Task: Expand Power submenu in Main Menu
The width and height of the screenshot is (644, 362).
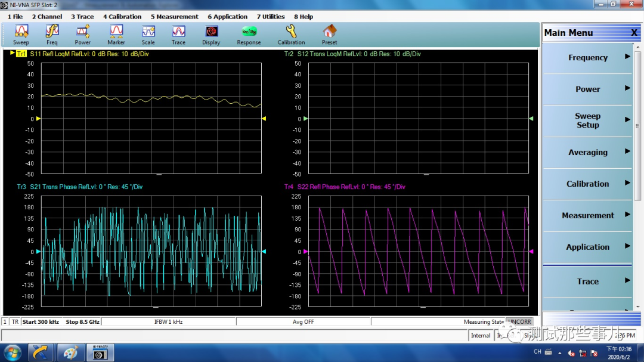Action: (x=588, y=89)
